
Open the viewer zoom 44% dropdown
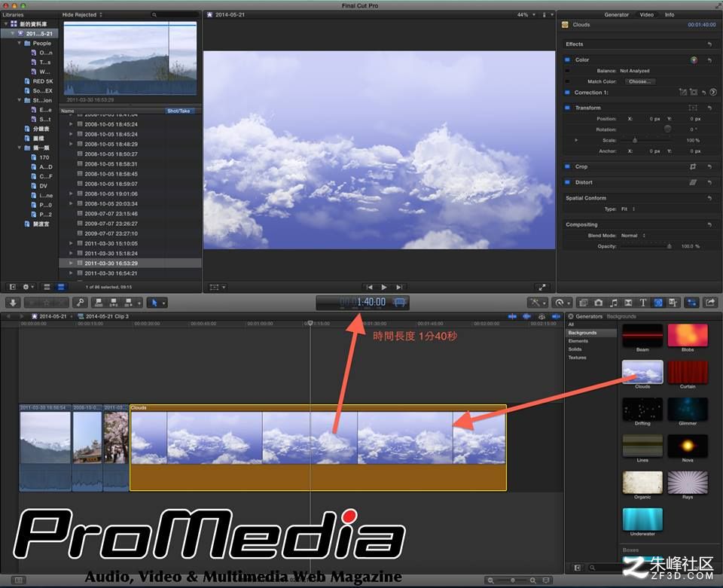point(526,15)
